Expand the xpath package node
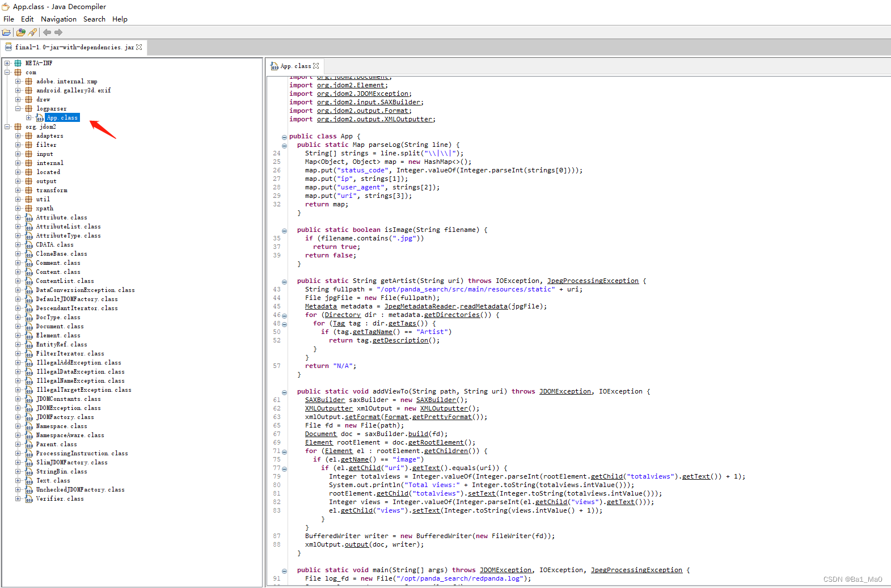 (x=18, y=208)
